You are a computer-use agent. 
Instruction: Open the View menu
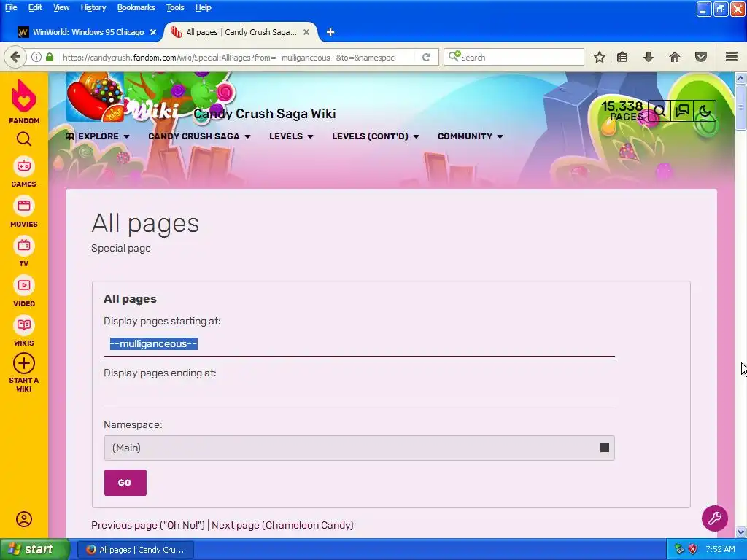pos(61,7)
